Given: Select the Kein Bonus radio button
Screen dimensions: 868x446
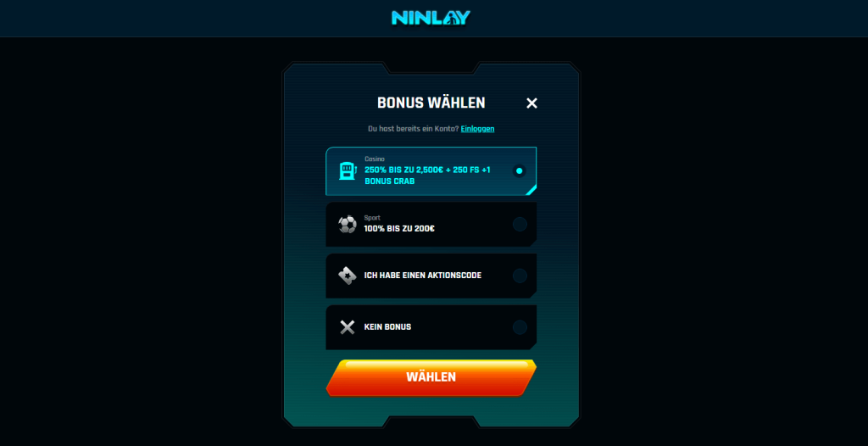Looking at the screenshot, I should [x=520, y=327].
